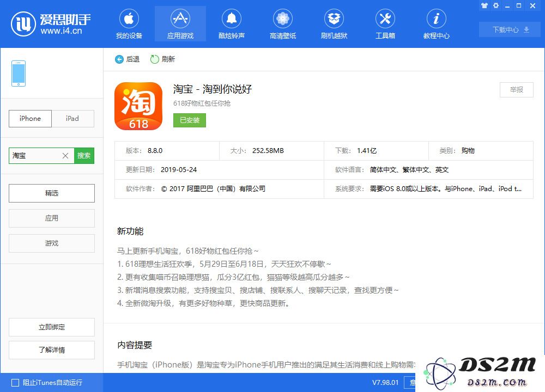
Task: Click the version value 8.8.0
Action: (155, 151)
